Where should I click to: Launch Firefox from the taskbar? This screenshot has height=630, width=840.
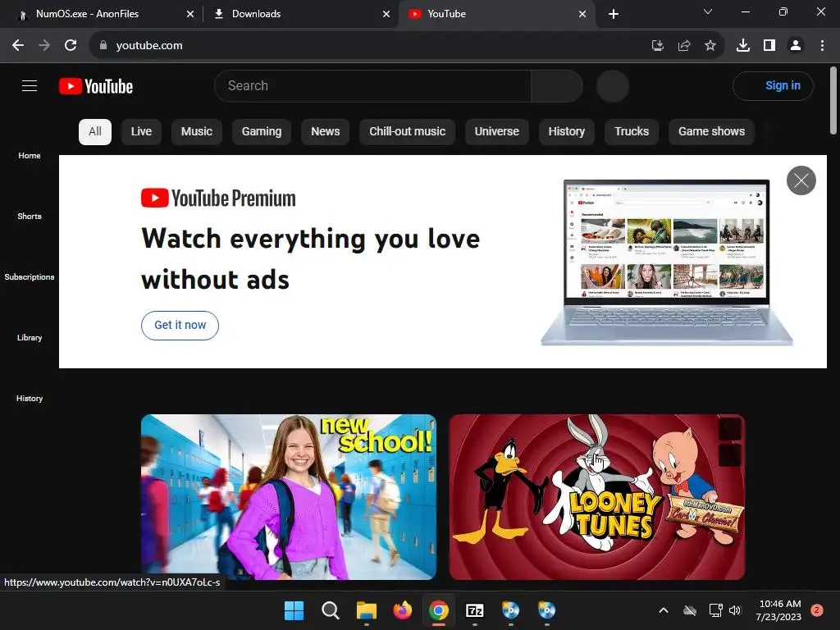(x=402, y=610)
